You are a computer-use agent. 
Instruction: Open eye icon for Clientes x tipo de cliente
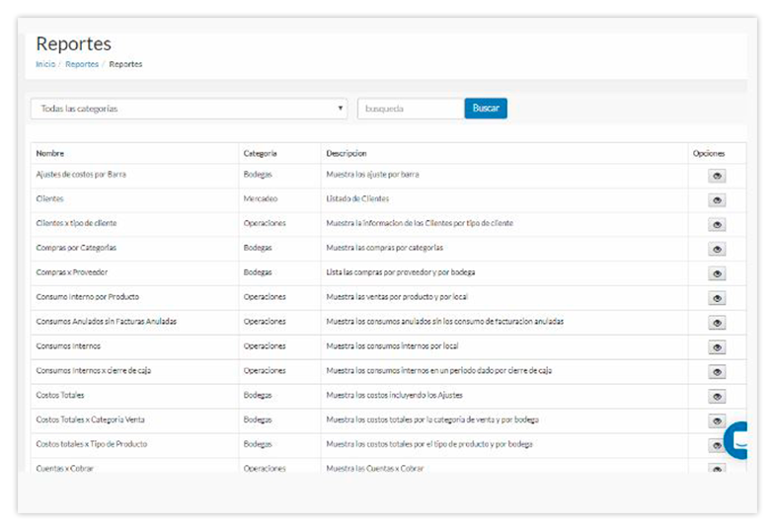coord(717,225)
